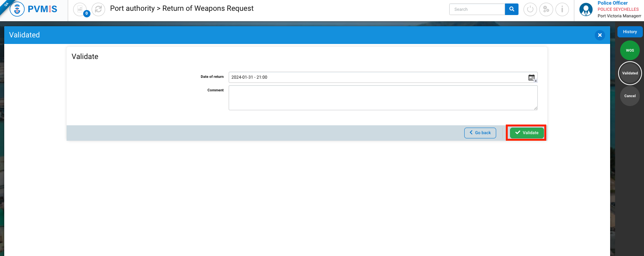Select the Validated status circle
Image resolution: width=644 pixels, height=256 pixels.
pos(630,73)
